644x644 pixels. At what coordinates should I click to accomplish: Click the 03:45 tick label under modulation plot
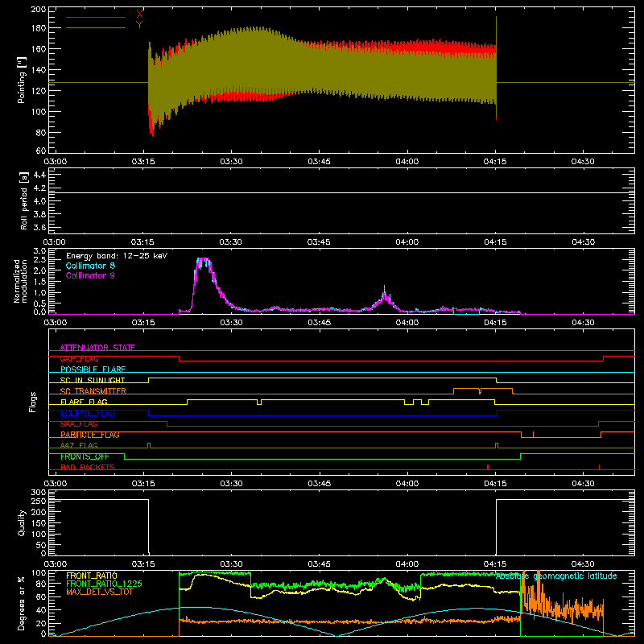[319, 323]
